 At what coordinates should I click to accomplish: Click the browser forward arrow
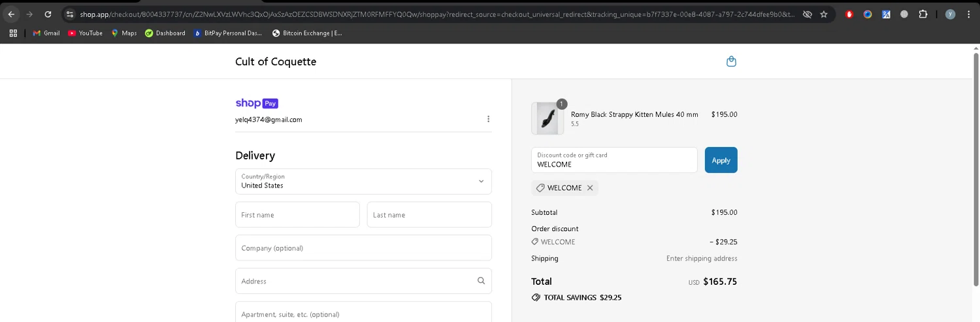pyautogui.click(x=29, y=14)
